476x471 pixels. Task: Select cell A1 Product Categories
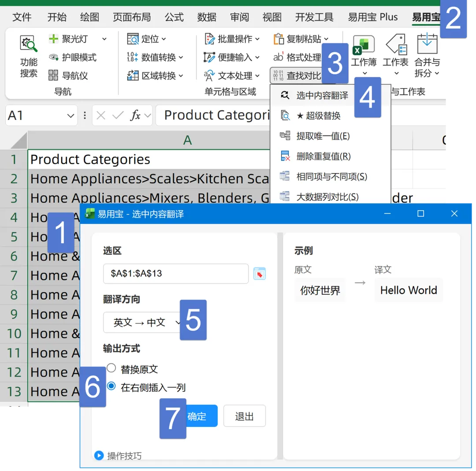pyautogui.click(x=149, y=159)
